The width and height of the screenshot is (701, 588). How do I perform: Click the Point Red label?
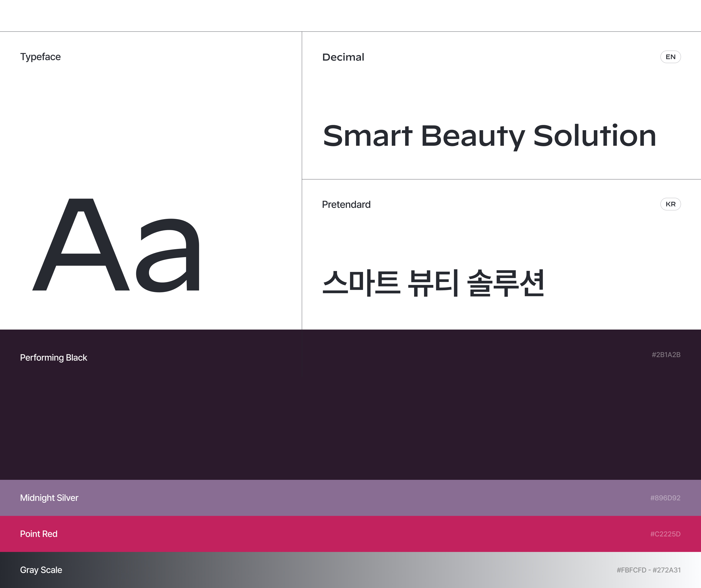(39, 534)
